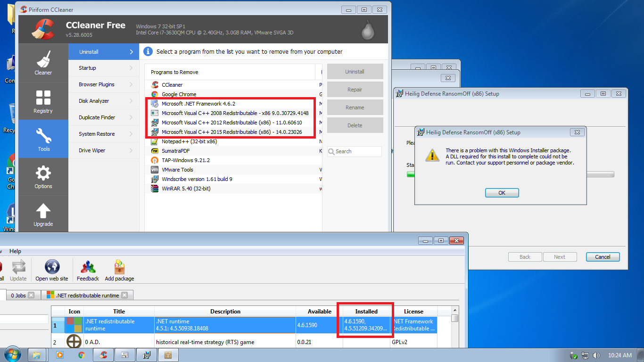
Task: Click the Next button in RansomOff Setup
Action: (560, 257)
